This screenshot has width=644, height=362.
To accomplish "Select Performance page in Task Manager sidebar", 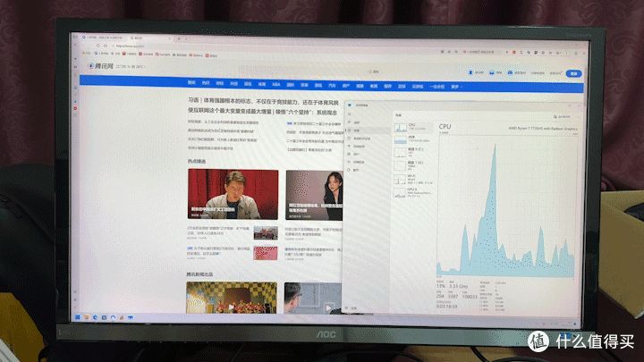I will (x=368, y=130).
